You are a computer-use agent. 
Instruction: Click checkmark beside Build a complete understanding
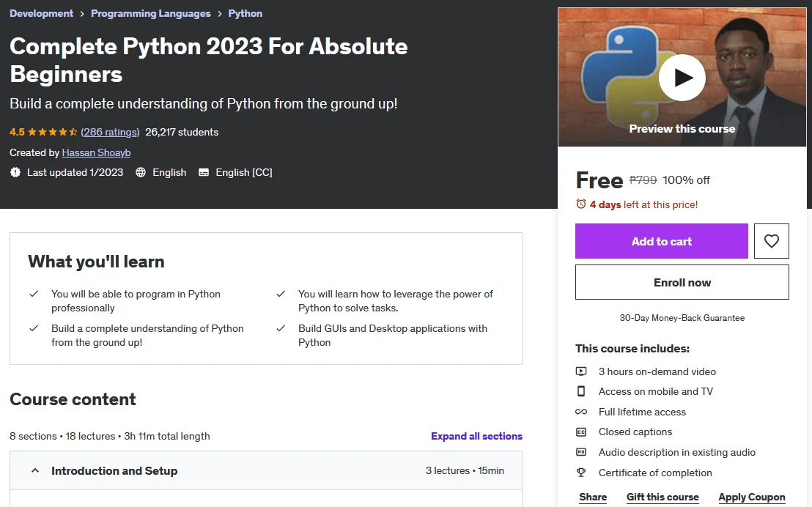point(34,328)
